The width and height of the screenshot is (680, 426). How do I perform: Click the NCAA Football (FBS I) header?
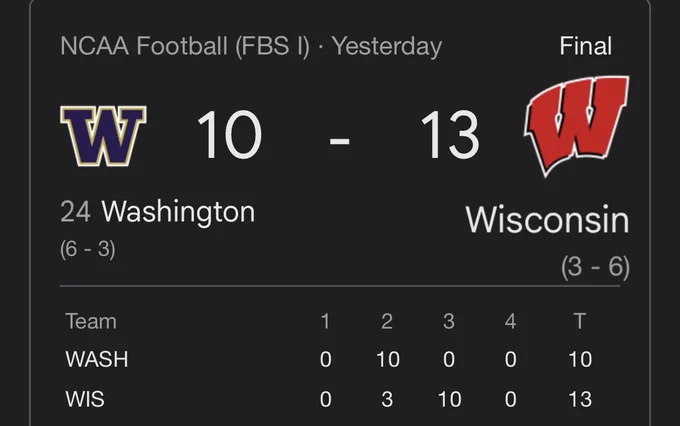click(185, 46)
